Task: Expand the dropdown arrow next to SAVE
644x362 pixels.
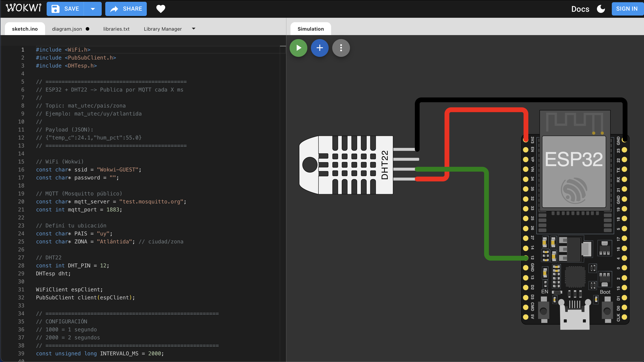Action: click(93, 9)
